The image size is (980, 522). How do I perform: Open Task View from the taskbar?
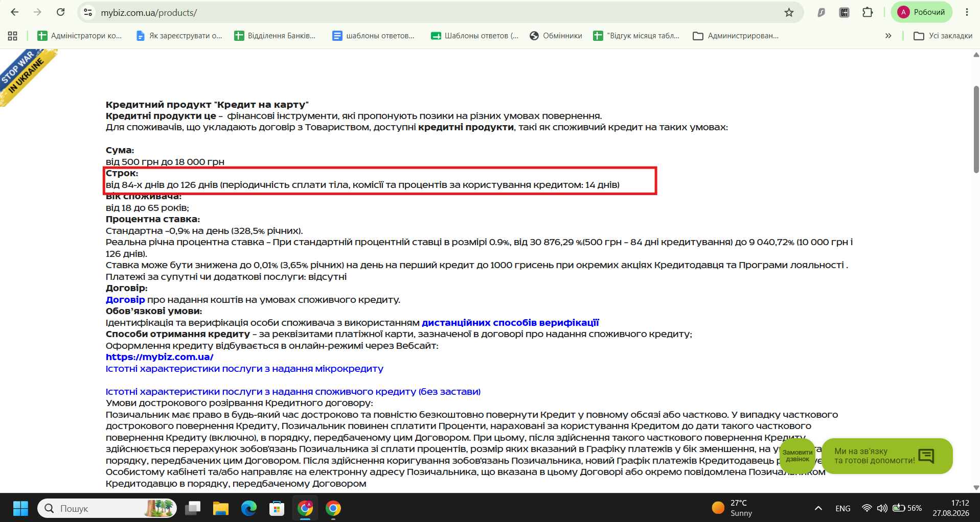193,508
